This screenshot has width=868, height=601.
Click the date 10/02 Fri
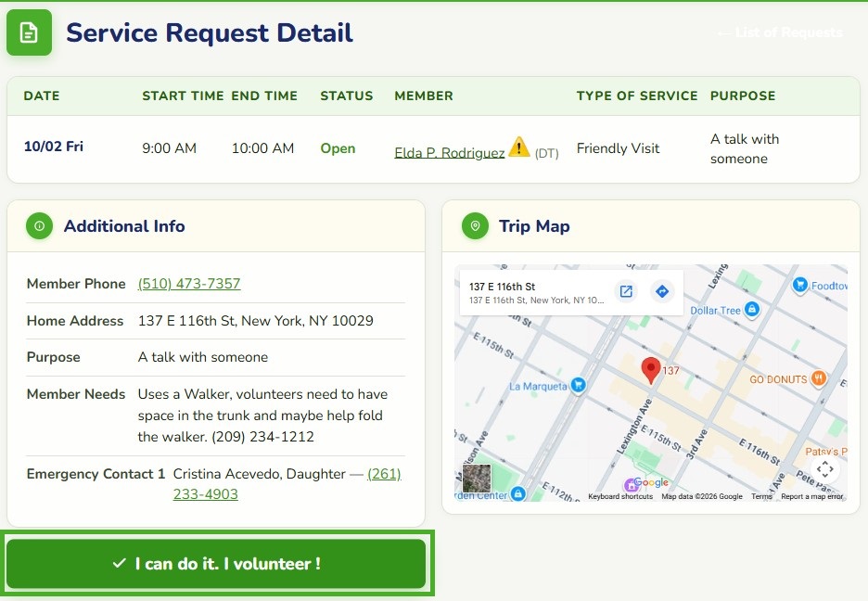click(x=54, y=147)
